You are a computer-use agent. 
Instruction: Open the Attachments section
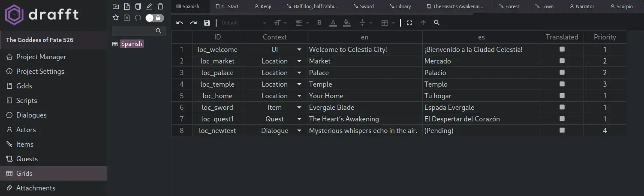pos(53,188)
